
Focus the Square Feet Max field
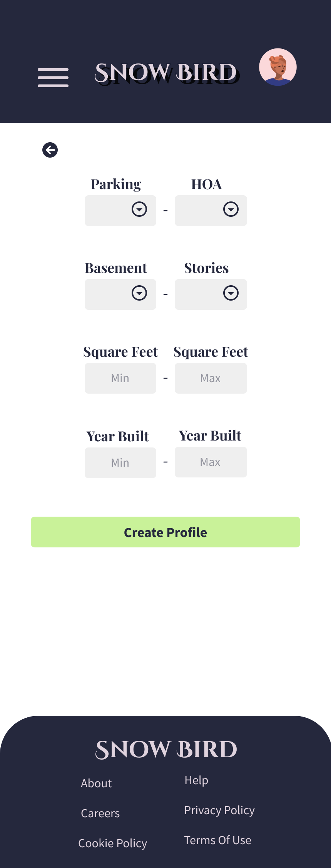(211, 378)
